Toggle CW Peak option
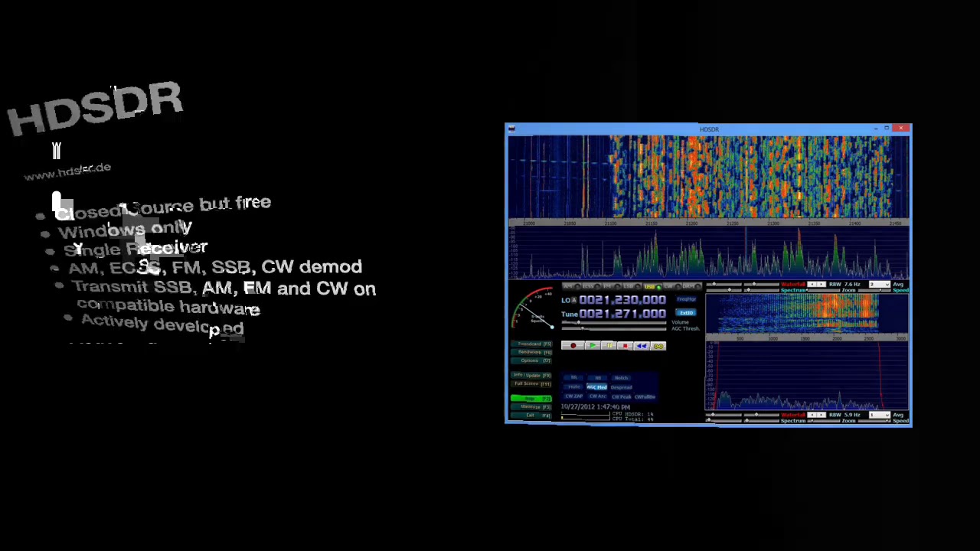 click(622, 396)
